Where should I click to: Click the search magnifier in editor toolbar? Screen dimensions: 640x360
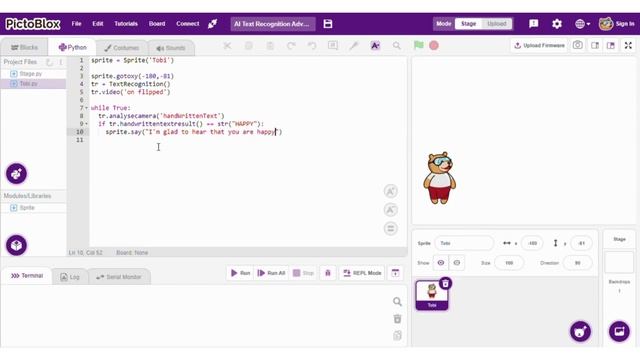[x=396, y=46]
